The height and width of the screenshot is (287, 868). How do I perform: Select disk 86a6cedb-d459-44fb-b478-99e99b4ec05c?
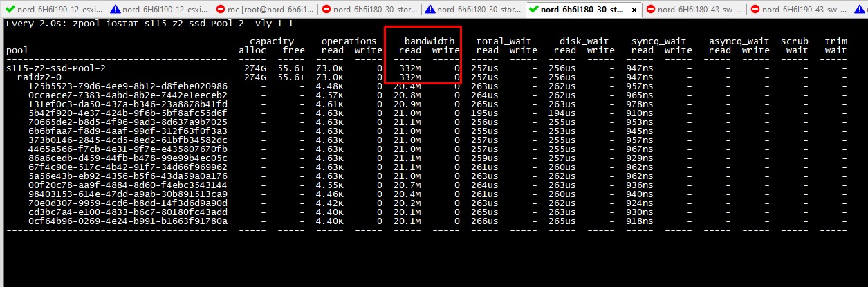pos(127,158)
